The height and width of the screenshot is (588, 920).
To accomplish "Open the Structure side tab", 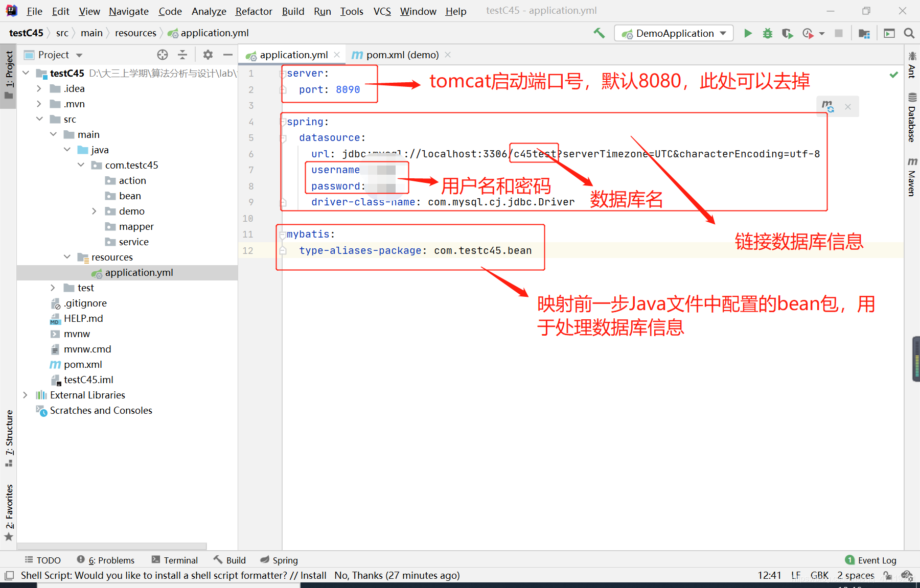I will click(x=9, y=438).
